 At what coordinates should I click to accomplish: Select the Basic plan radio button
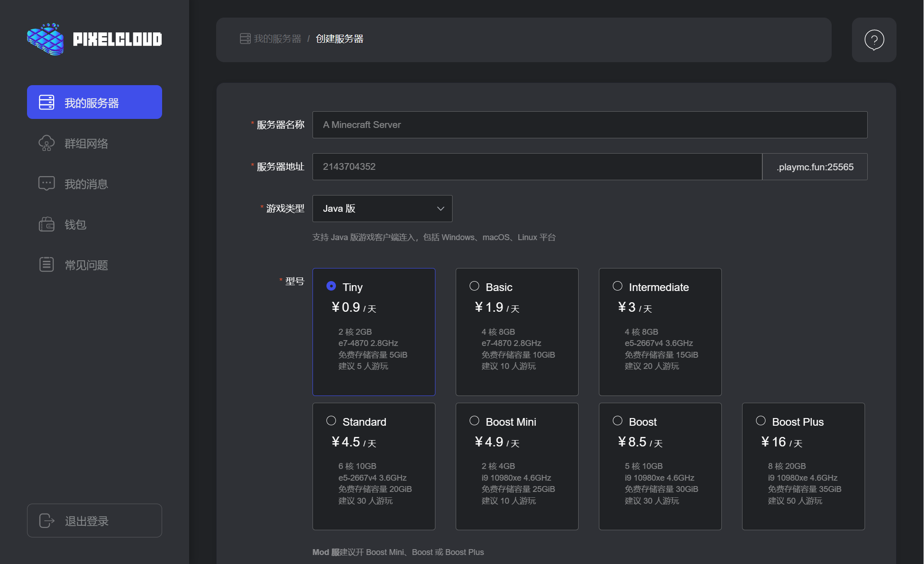pos(474,286)
